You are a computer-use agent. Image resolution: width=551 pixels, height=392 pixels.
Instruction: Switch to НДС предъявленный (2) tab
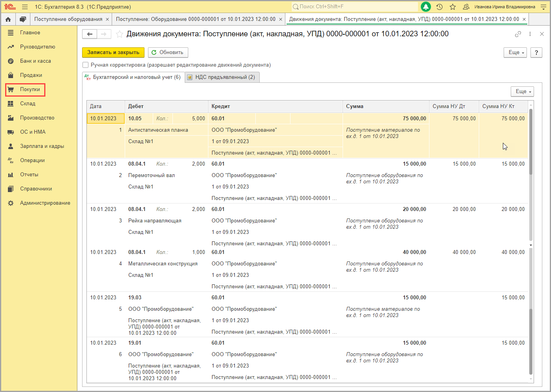[x=222, y=77]
